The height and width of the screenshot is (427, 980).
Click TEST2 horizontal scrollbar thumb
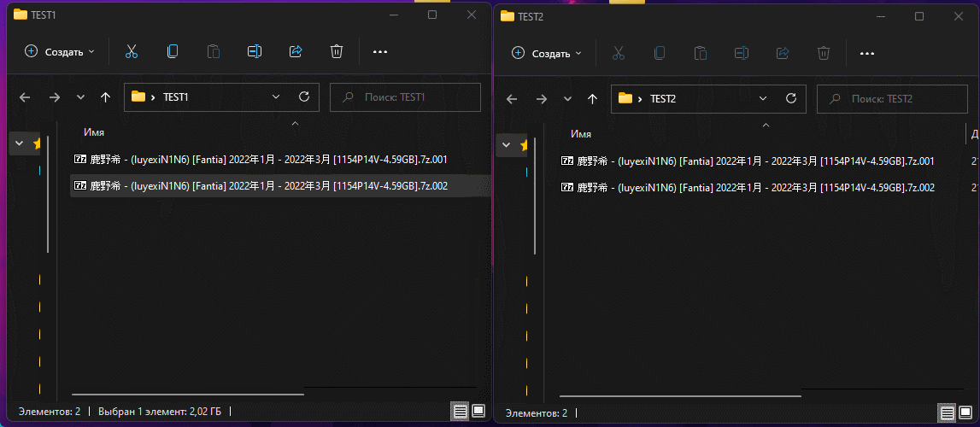tap(680, 395)
